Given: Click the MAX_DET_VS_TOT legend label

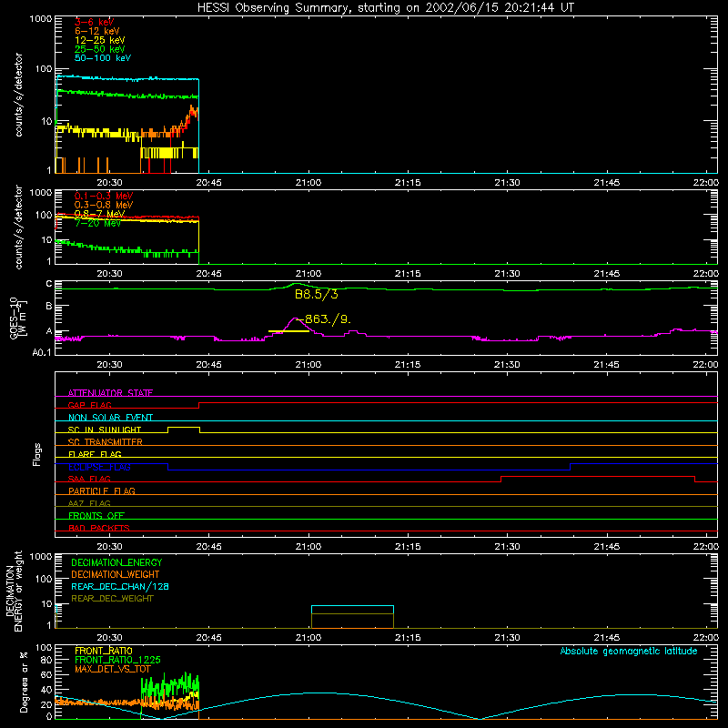Looking at the screenshot, I should coord(112,669).
